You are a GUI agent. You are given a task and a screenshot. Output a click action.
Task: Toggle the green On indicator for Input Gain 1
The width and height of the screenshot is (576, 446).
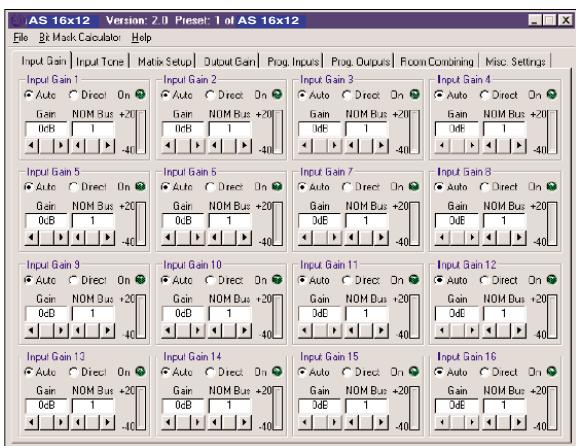[140, 94]
